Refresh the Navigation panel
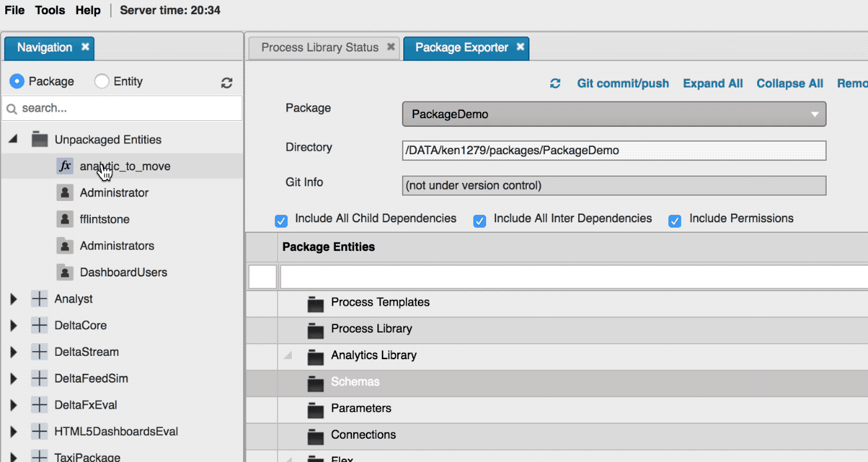 click(x=227, y=83)
